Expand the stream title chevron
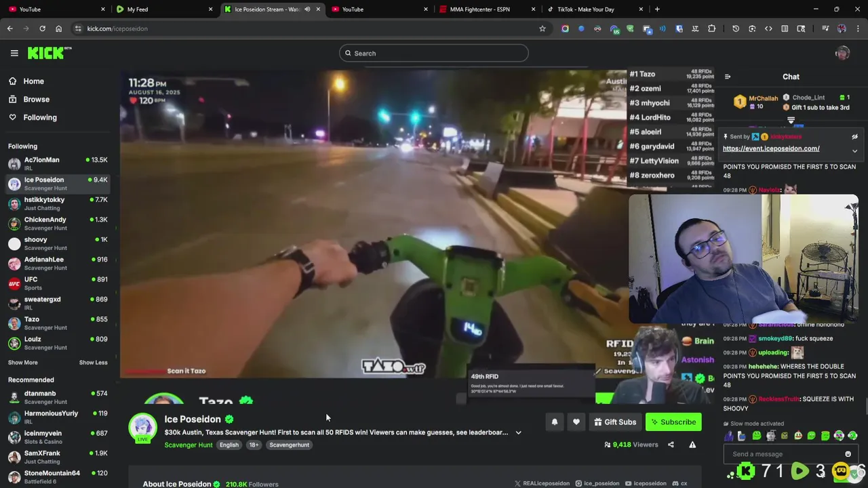 coord(518,432)
